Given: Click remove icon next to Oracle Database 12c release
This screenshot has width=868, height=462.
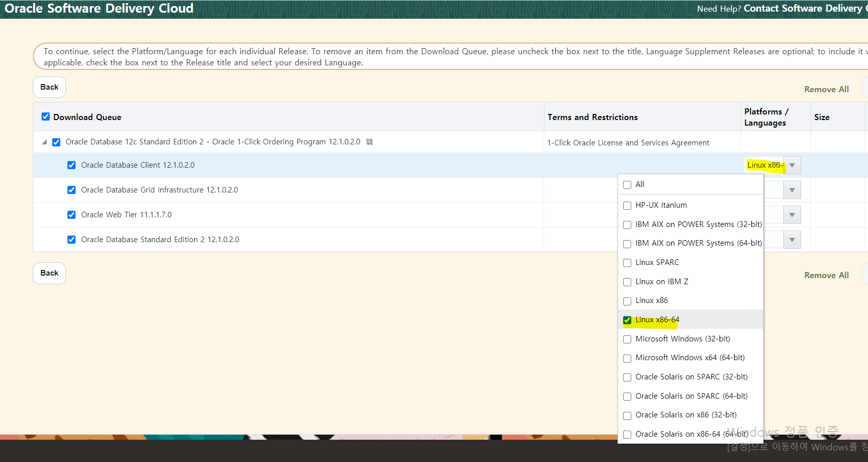Looking at the screenshot, I should (x=370, y=142).
